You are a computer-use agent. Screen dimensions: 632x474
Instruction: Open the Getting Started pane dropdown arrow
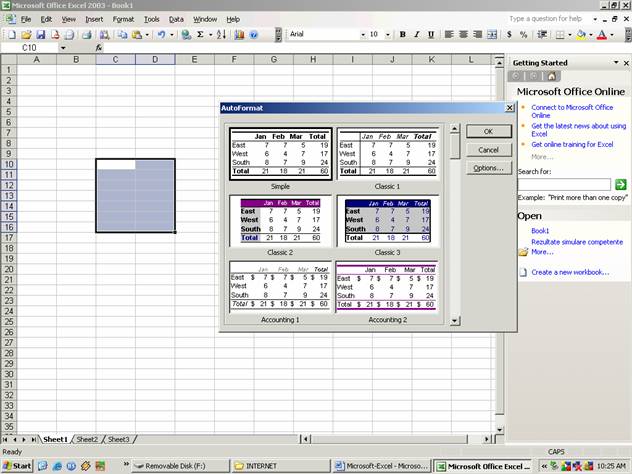click(x=616, y=62)
